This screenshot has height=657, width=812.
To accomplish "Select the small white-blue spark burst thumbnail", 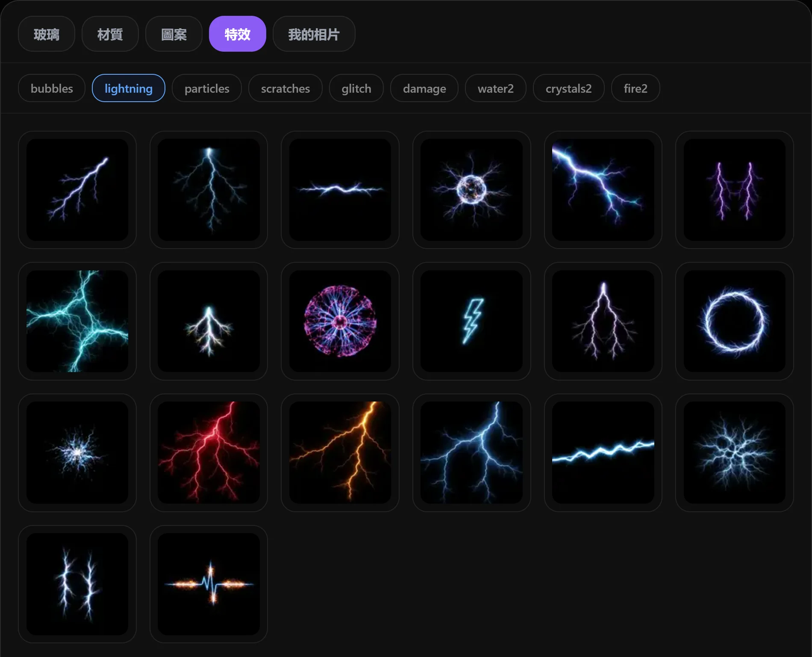I will tap(77, 453).
